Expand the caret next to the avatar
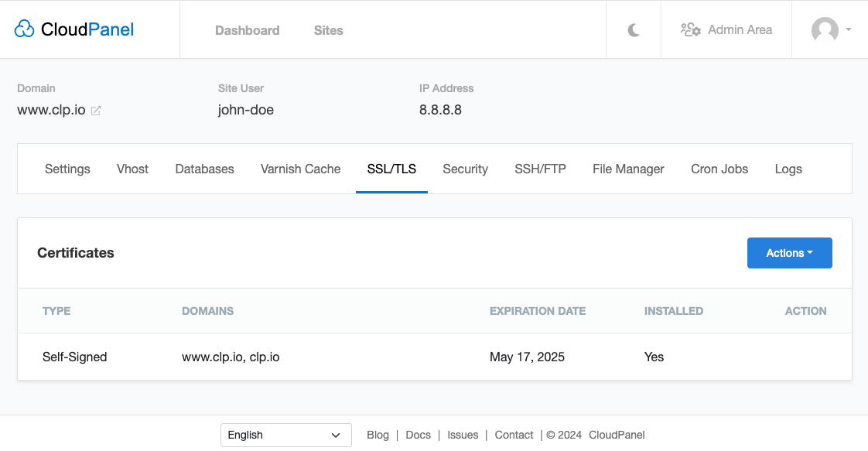The width and height of the screenshot is (868, 451). point(849,29)
